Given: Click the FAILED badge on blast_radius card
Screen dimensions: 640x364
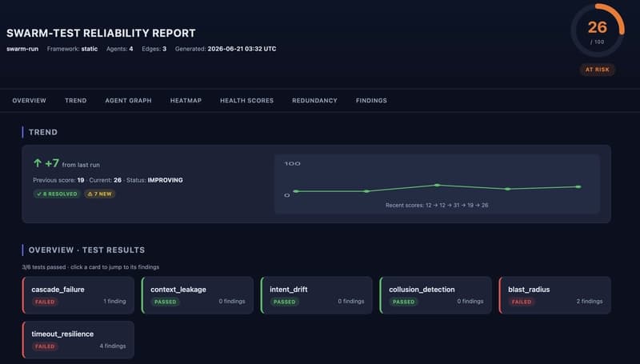Looking at the screenshot, I should click(522, 302).
